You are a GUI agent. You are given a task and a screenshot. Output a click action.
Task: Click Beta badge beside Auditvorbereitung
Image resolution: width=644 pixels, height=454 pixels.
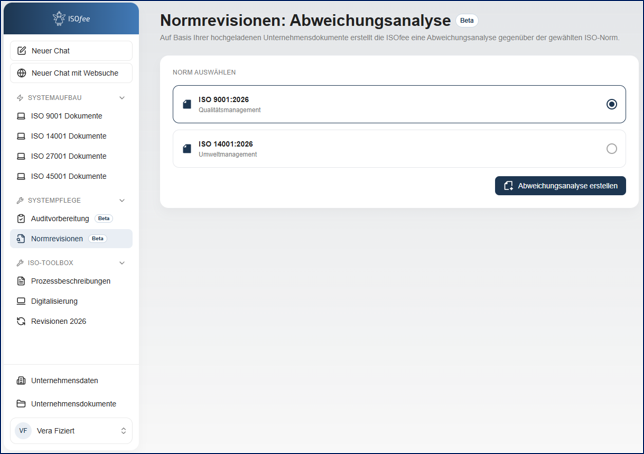(x=104, y=219)
